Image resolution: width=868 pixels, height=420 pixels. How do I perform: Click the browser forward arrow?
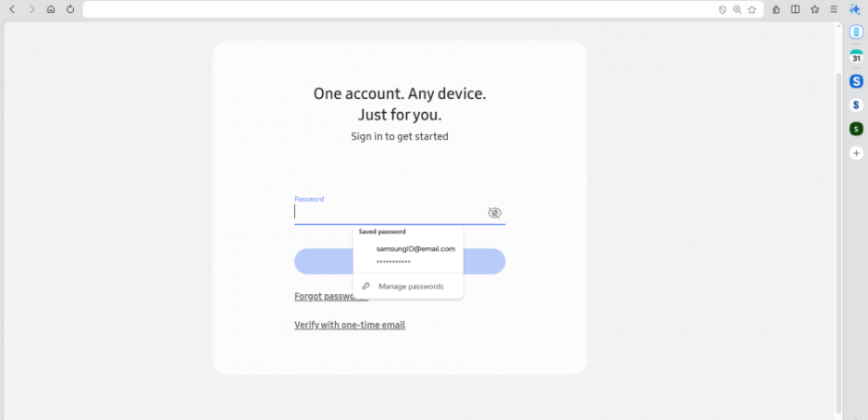tap(32, 9)
